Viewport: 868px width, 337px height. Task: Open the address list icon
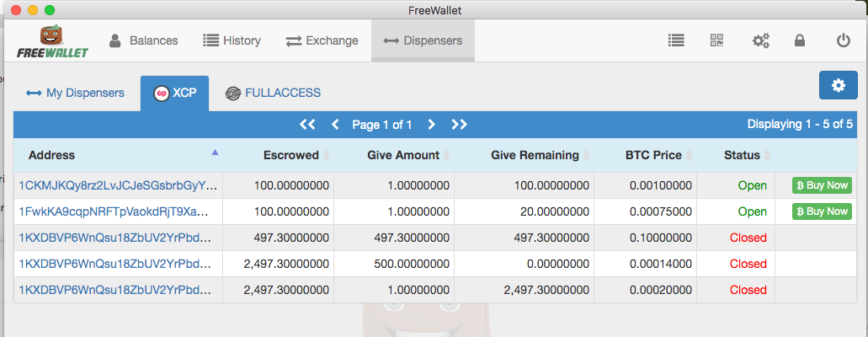coord(676,40)
